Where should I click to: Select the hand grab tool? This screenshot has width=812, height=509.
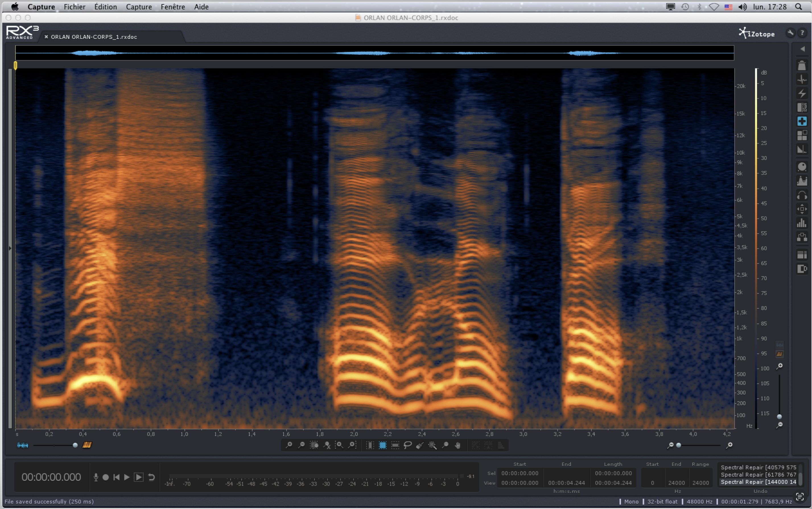point(457,445)
